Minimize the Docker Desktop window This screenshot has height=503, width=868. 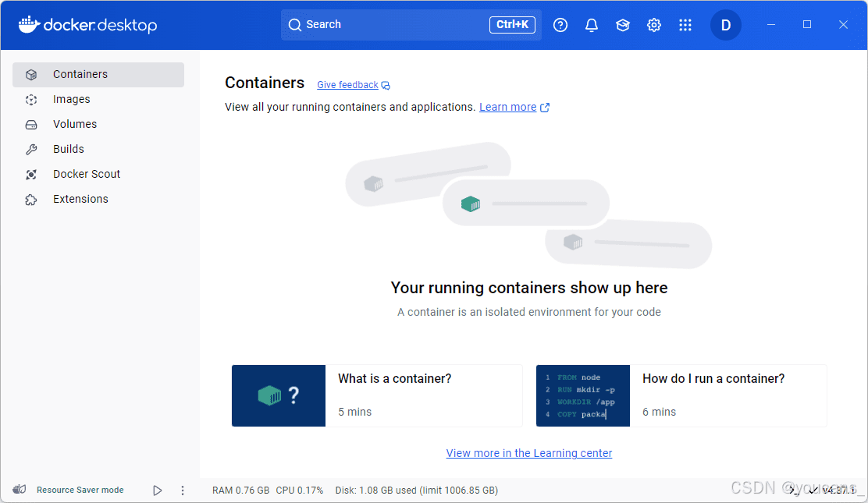coord(771,24)
